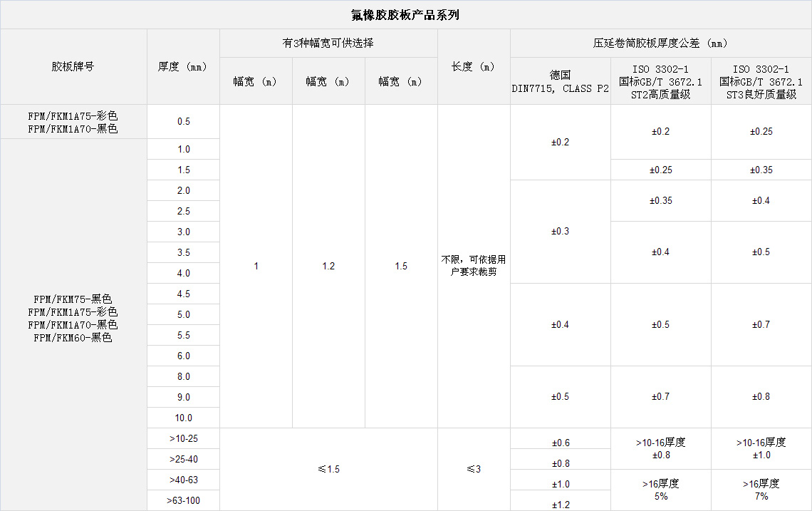This screenshot has height=511, width=812.
Task: Click the 1.2 width value cell
Action: click(x=328, y=266)
